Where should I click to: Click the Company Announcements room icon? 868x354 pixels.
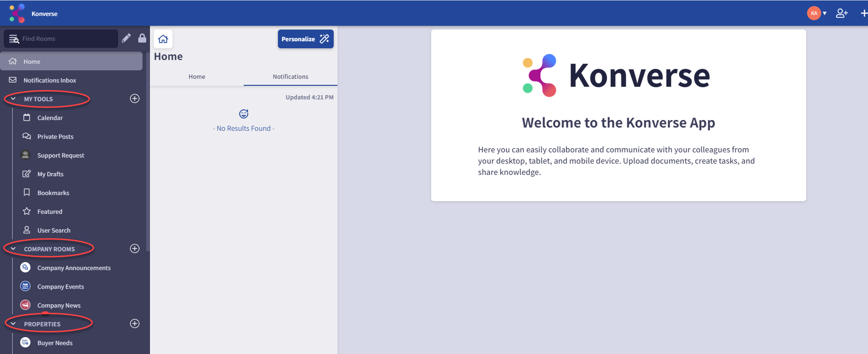click(x=25, y=267)
